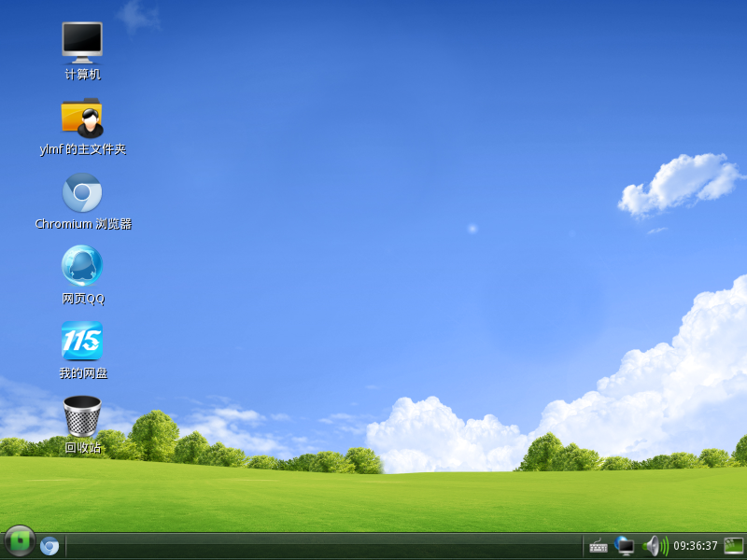Click the Chromium quick-launch icon in taskbar
Image resolution: width=747 pixels, height=560 pixels.
(49, 546)
